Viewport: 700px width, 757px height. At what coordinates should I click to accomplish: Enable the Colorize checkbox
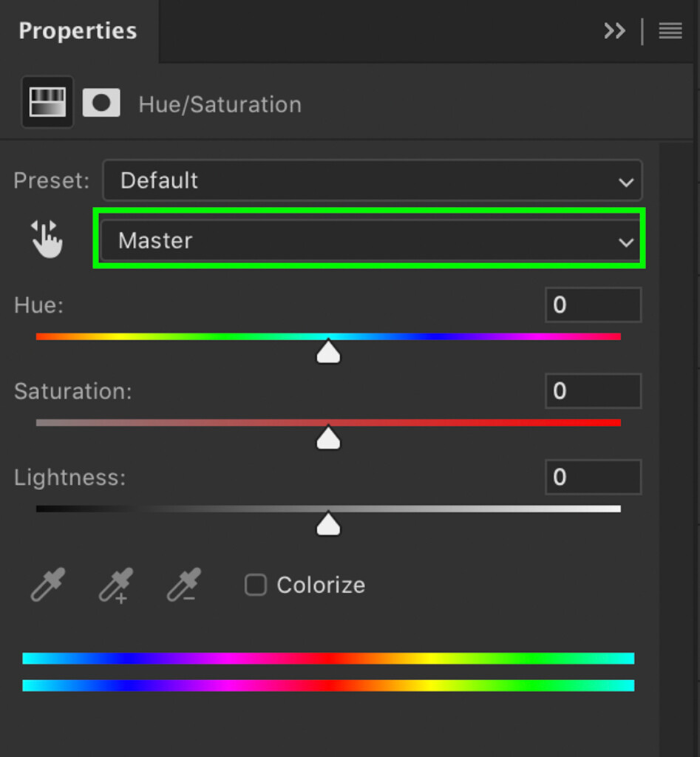pos(255,585)
